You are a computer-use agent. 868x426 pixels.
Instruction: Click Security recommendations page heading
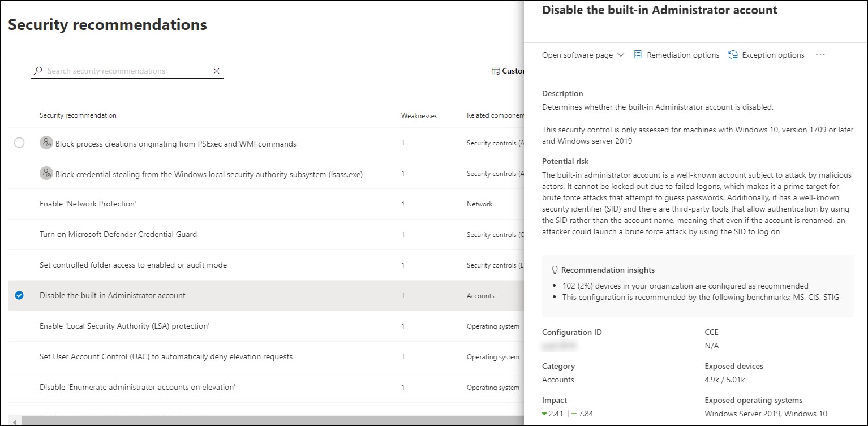pyautogui.click(x=108, y=25)
